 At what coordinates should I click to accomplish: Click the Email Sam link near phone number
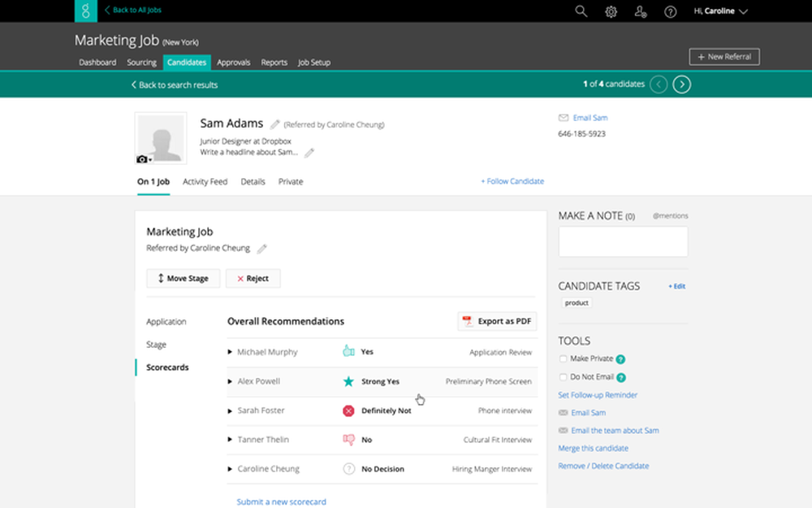(590, 118)
